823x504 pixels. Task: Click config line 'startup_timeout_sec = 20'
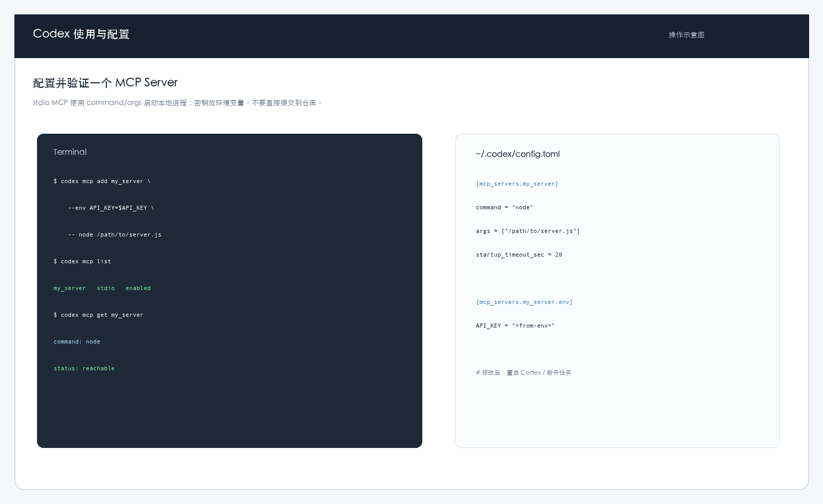click(519, 255)
